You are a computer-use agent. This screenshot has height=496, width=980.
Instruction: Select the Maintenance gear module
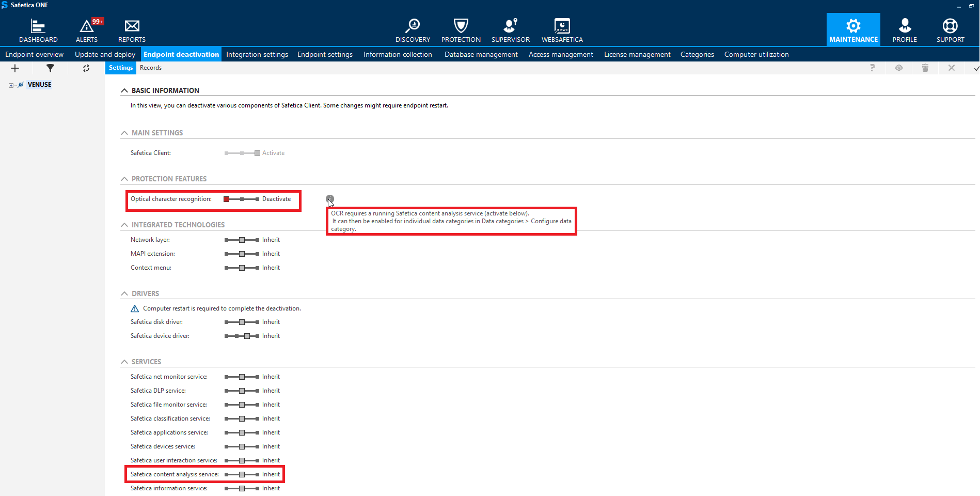click(x=853, y=30)
